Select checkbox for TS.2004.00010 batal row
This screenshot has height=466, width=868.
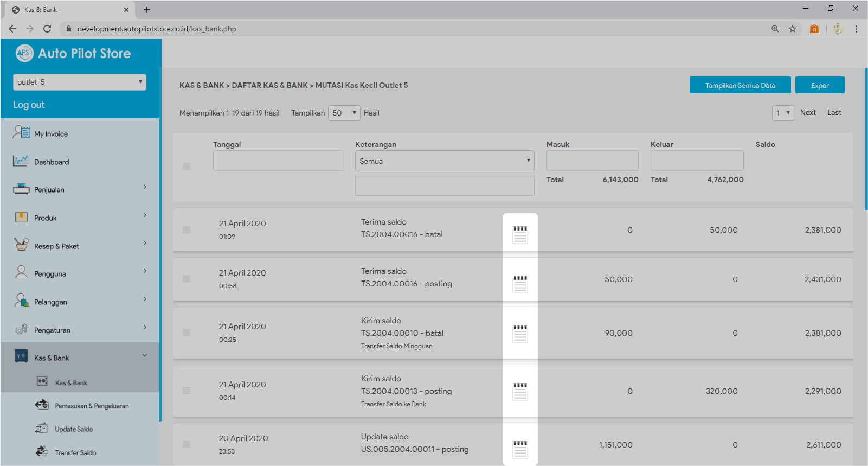pyautogui.click(x=187, y=333)
